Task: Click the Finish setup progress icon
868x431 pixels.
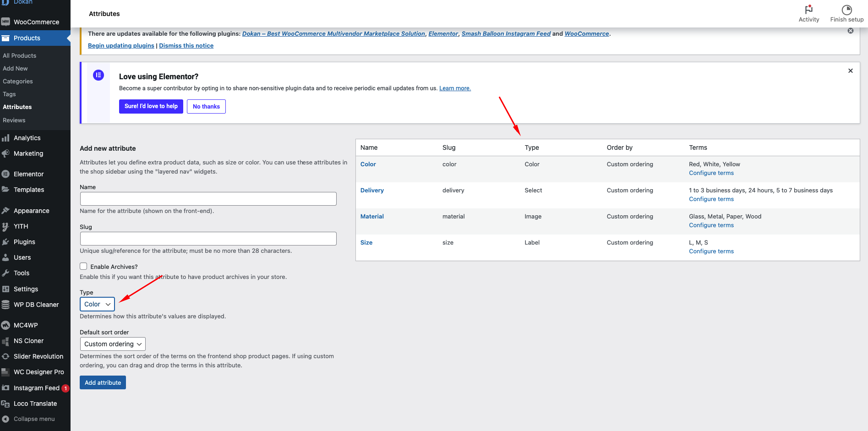Action: click(x=846, y=10)
